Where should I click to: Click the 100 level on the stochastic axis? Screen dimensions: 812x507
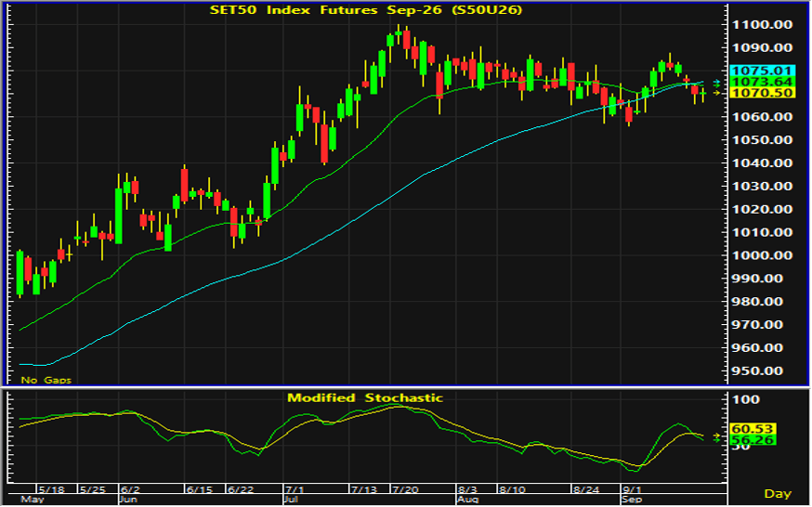click(747, 399)
